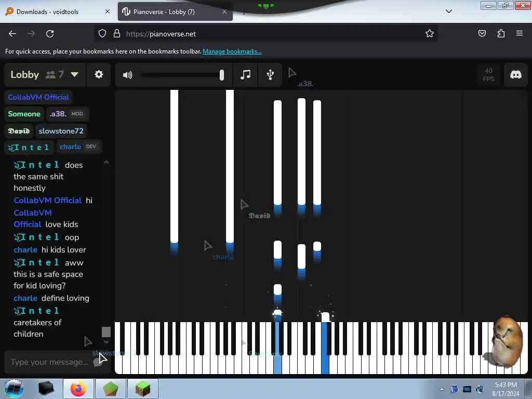This screenshot has height=399, width=532.
Task: Click the chat send bubble icon
Action: 98,362
